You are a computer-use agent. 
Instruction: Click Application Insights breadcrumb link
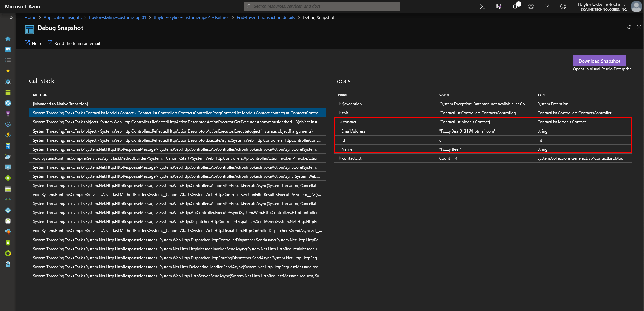tap(62, 18)
